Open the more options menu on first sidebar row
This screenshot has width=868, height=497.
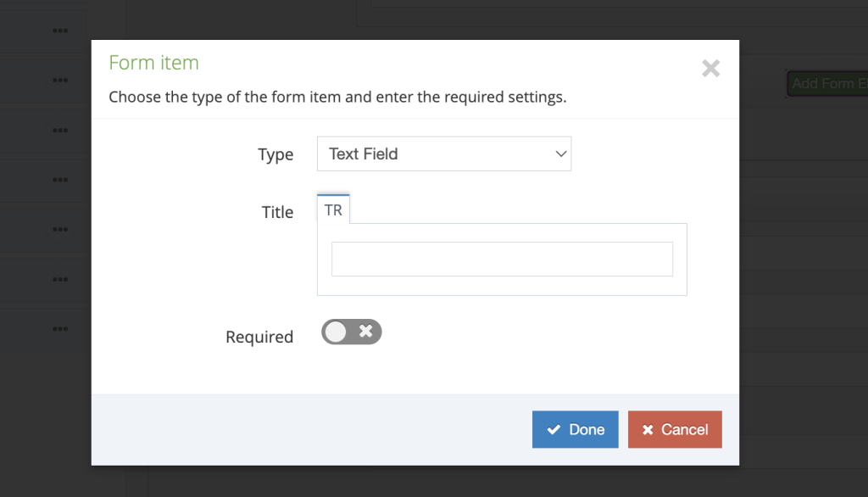pos(59,31)
